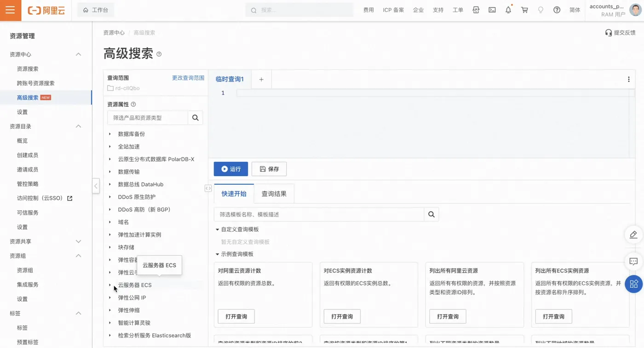Collapse the 资源组 sidebar section

[78, 256]
